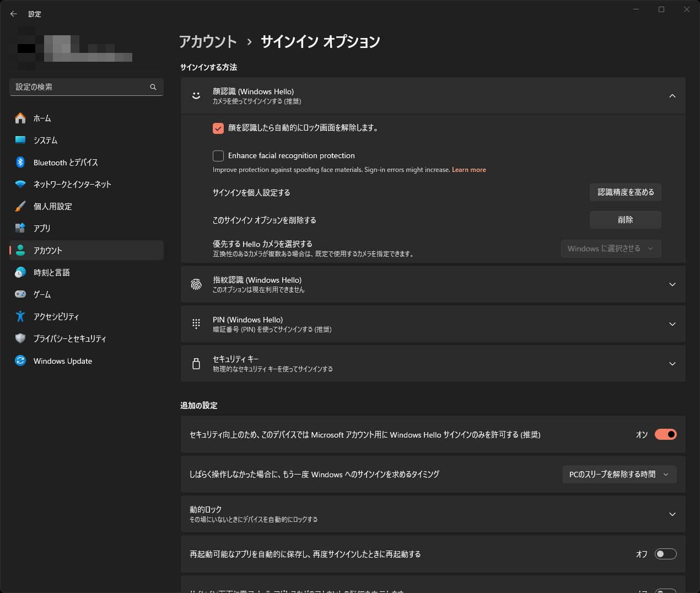Expand the セキュリティ キー section

[x=672, y=364]
